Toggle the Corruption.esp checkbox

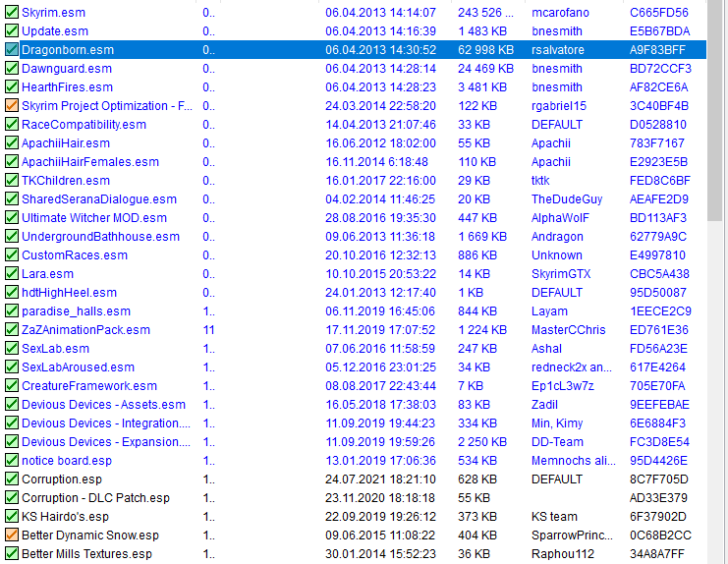[12, 479]
